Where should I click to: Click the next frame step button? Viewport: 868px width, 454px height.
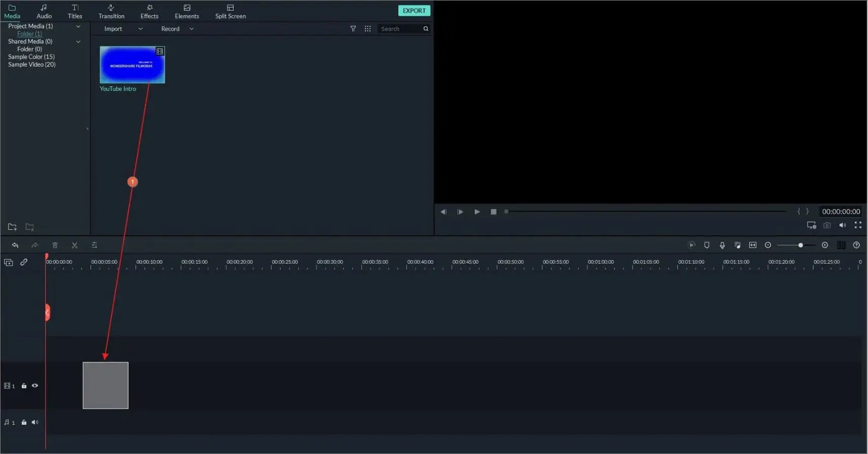(460, 212)
